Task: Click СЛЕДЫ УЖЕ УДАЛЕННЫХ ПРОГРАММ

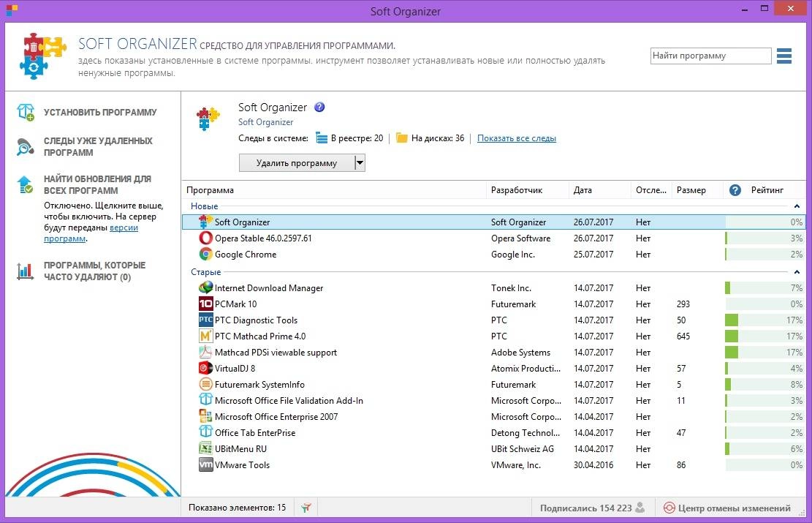Action: [98, 147]
